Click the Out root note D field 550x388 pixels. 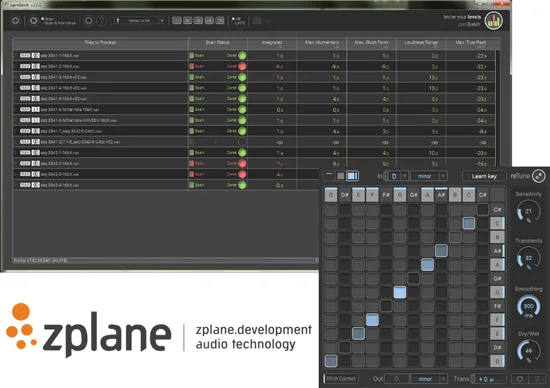(x=397, y=379)
